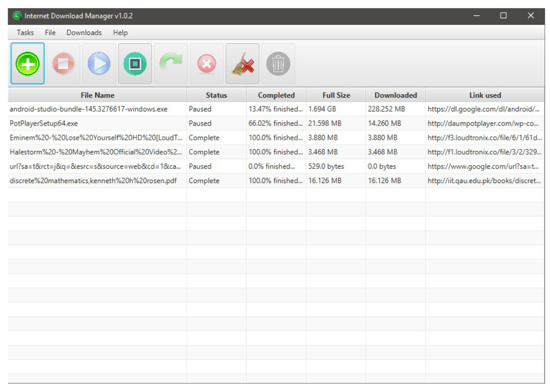This screenshot has width=550, height=392.
Task: Open the Help menu
Action: point(120,33)
